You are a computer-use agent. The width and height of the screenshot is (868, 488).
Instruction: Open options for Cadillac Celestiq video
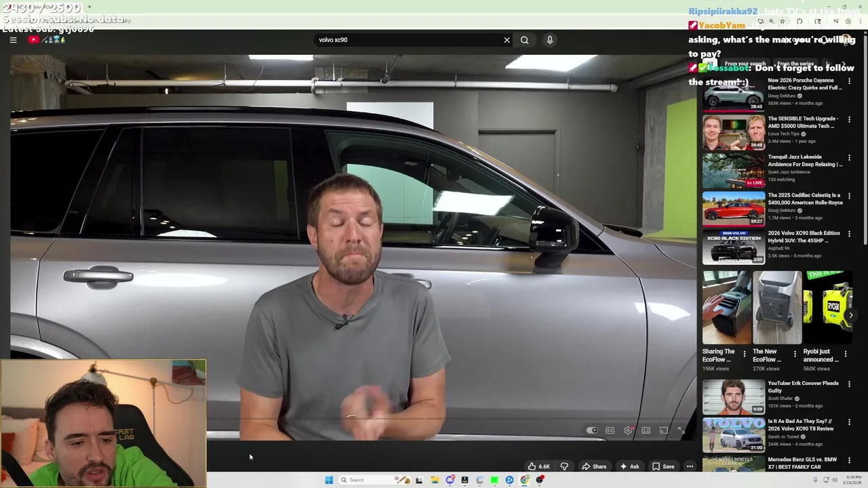click(x=849, y=196)
